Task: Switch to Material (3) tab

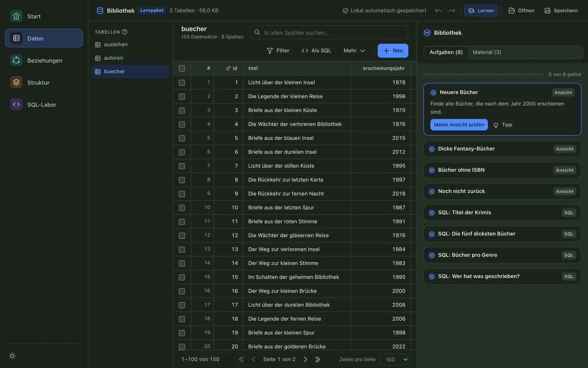Action: [487, 52]
